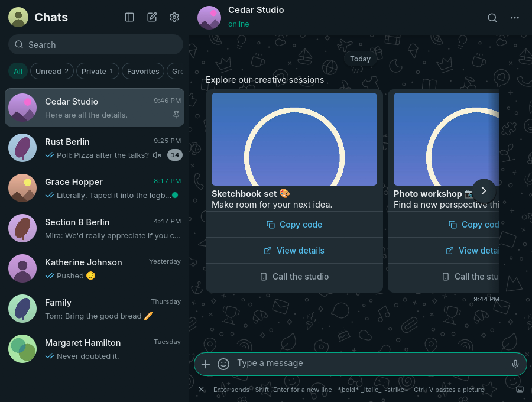Click muted speaker icon on Rust Berlin

click(x=157, y=155)
